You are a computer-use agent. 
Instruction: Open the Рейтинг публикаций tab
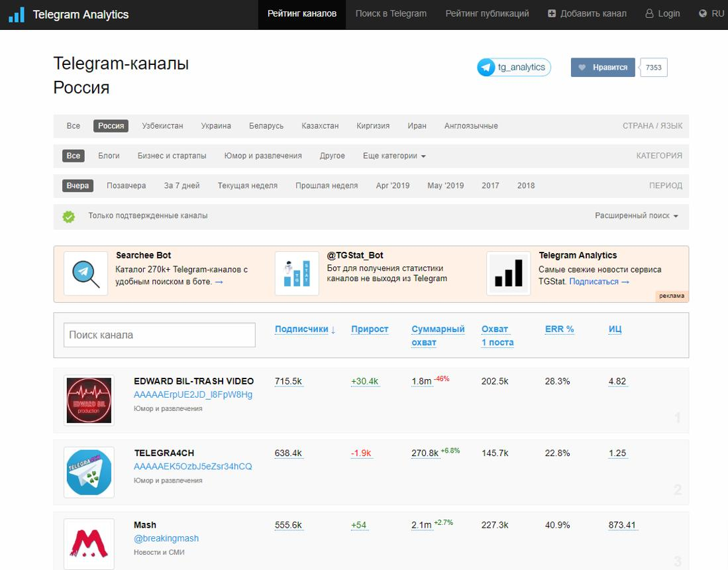coord(487,14)
